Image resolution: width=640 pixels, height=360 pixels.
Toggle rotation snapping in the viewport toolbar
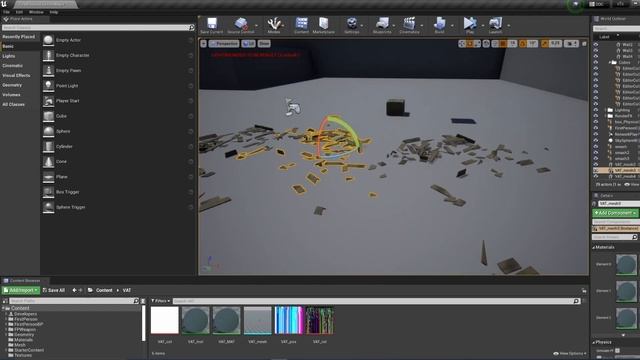(523, 43)
